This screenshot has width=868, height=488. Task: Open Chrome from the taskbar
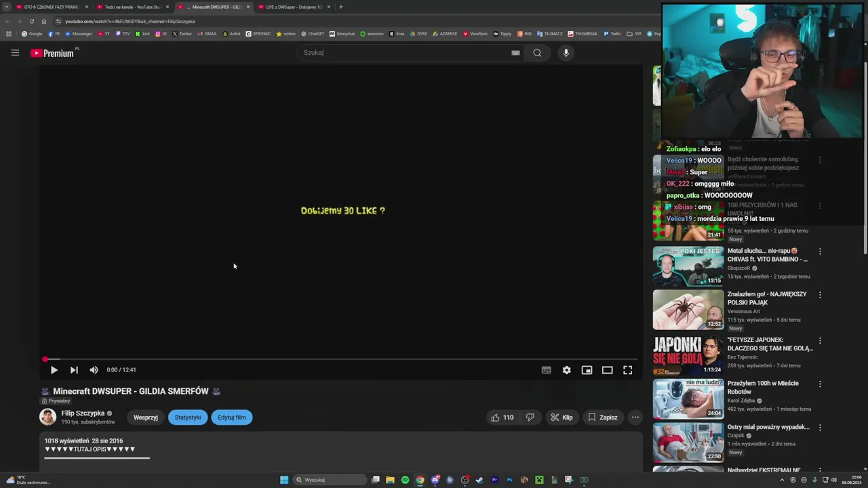(x=420, y=480)
